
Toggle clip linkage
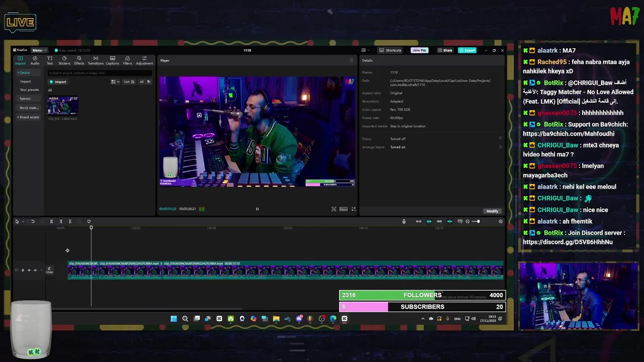[x=439, y=221]
